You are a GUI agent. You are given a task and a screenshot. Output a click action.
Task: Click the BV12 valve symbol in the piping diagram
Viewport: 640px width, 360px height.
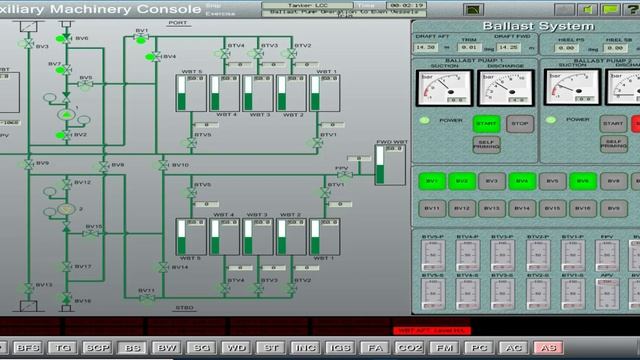[66, 184]
